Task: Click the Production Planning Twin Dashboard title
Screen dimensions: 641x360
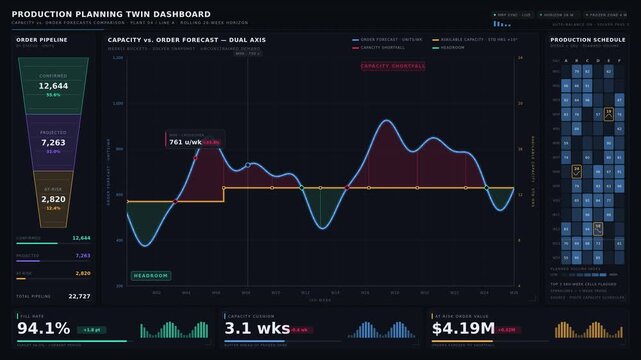Action: [111, 14]
